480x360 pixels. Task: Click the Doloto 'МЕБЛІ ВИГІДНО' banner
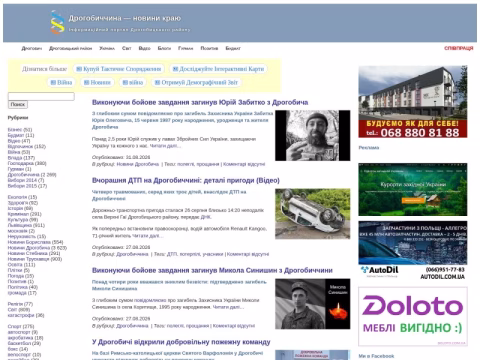[413, 317]
